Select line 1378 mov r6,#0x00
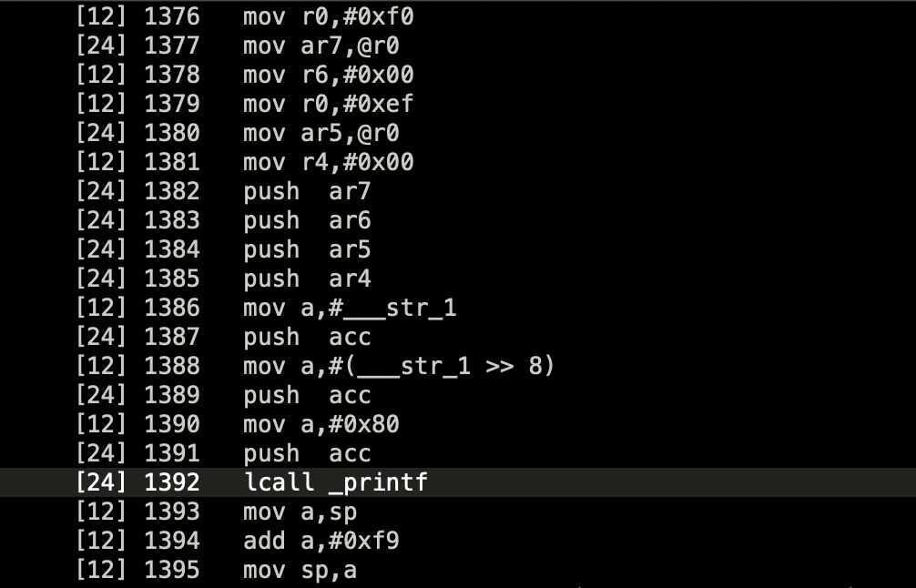 click(328, 75)
